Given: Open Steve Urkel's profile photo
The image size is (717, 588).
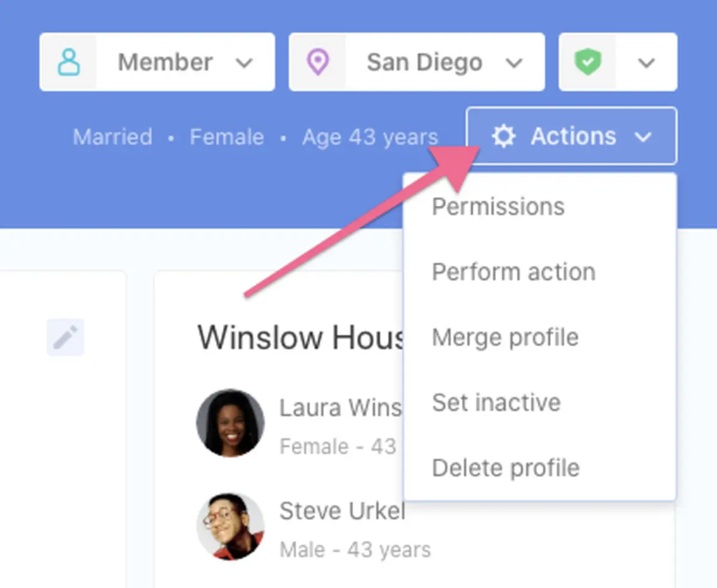Looking at the screenshot, I should 231,526.
